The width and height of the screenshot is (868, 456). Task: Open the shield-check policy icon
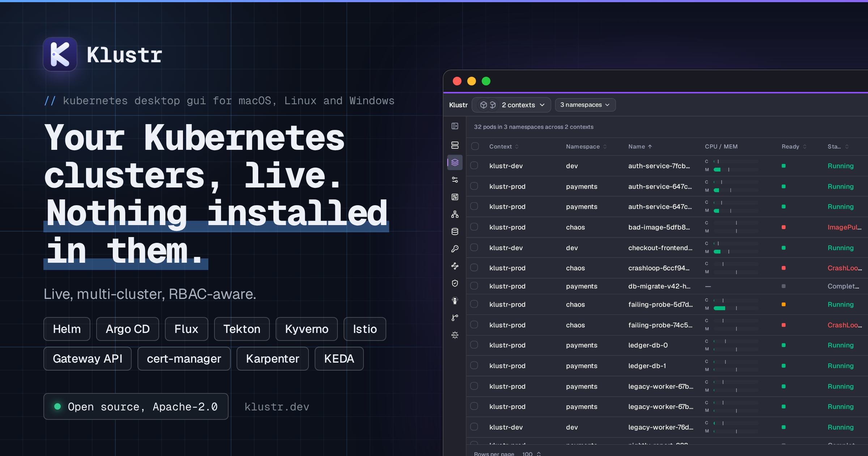pos(455,283)
